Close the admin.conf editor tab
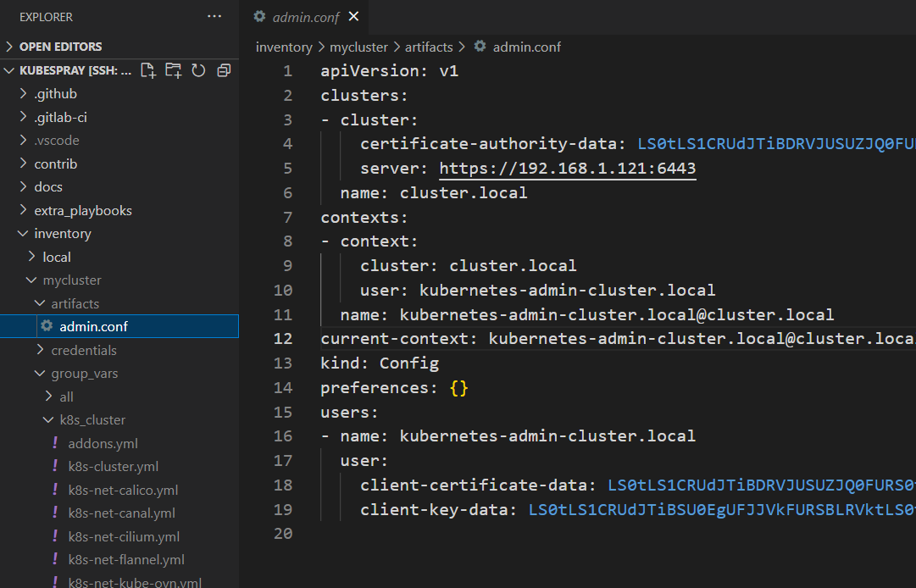The image size is (916, 588). pyautogui.click(x=353, y=16)
